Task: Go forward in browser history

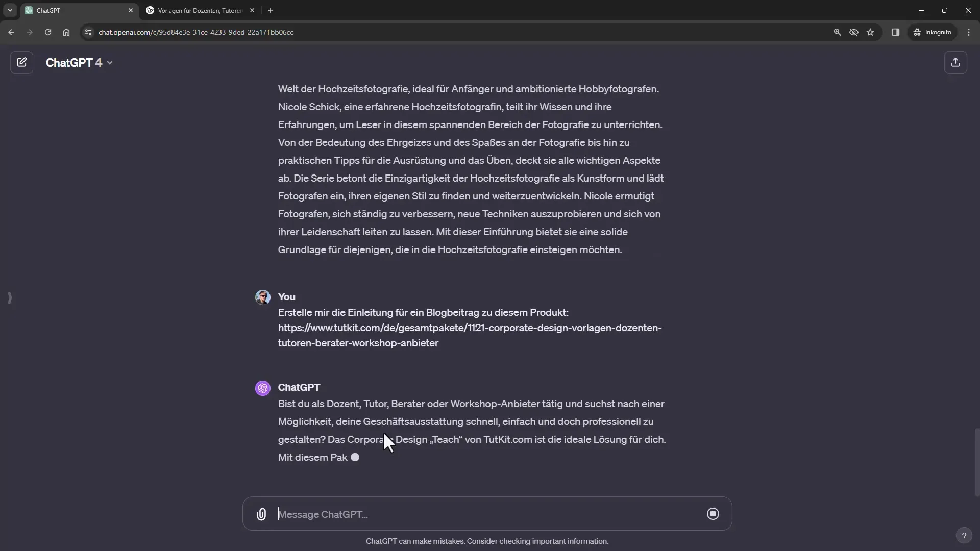Action: pos(29,32)
